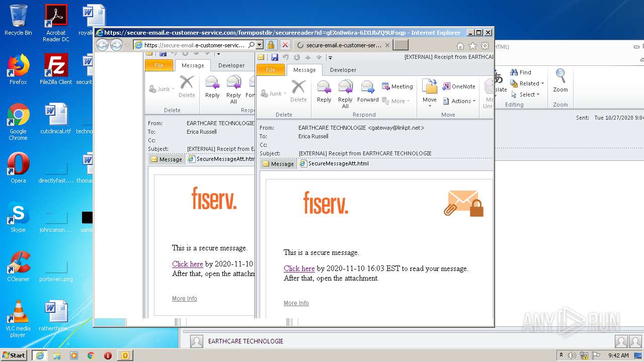Select the CCleaner desktop shortcut

point(18,266)
